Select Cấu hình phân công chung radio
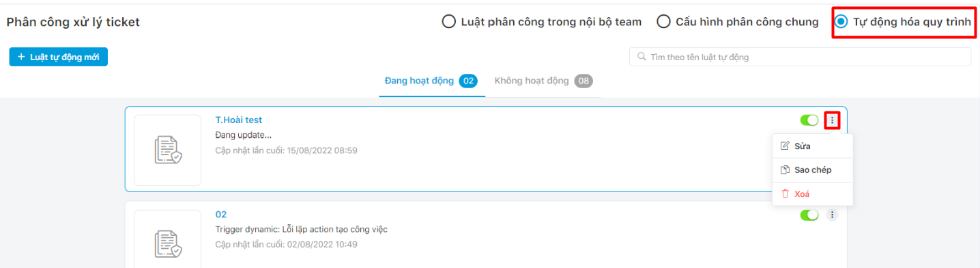This screenshot has height=268, width=980. coord(737,22)
